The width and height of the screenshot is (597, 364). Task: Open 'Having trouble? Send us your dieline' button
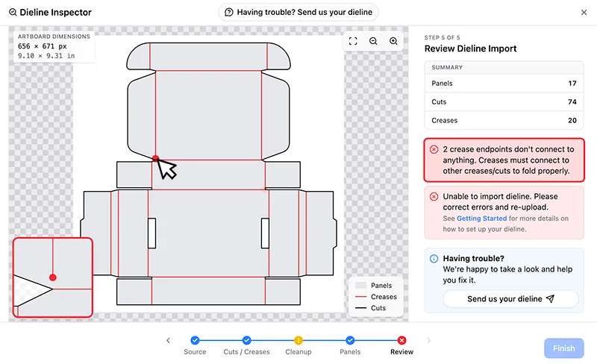click(x=298, y=12)
